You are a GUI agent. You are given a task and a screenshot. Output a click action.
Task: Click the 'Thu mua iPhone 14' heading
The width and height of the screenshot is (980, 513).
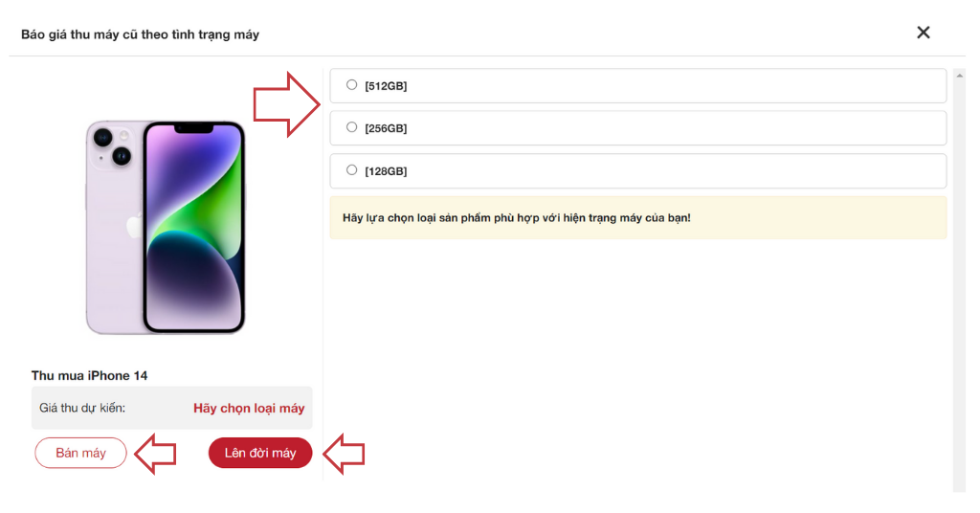90,375
